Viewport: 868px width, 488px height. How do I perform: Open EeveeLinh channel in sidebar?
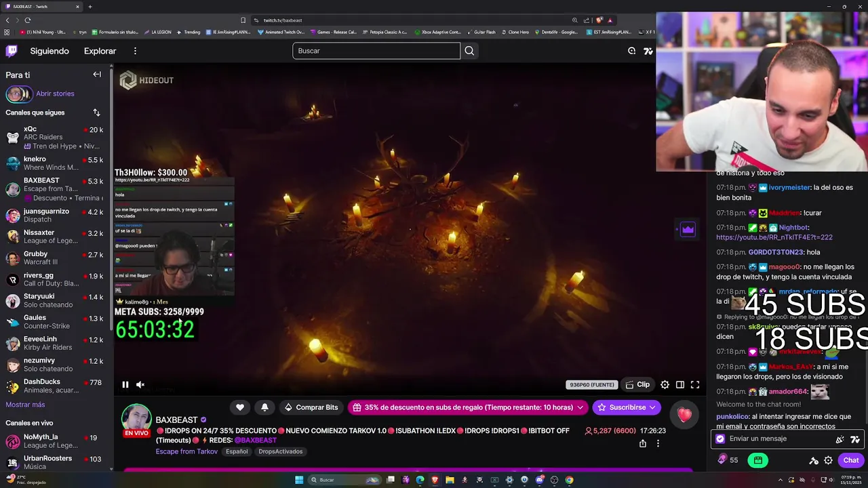click(54, 343)
